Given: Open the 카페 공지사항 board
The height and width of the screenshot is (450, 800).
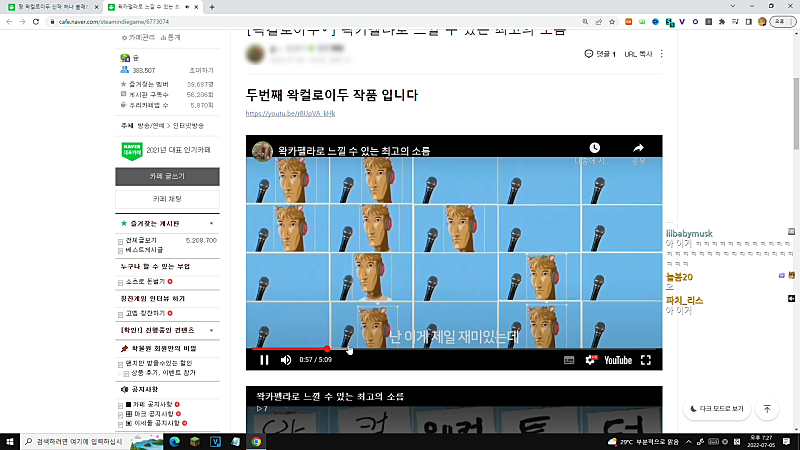Looking at the screenshot, I should pyautogui.click(x=153, y=404).
